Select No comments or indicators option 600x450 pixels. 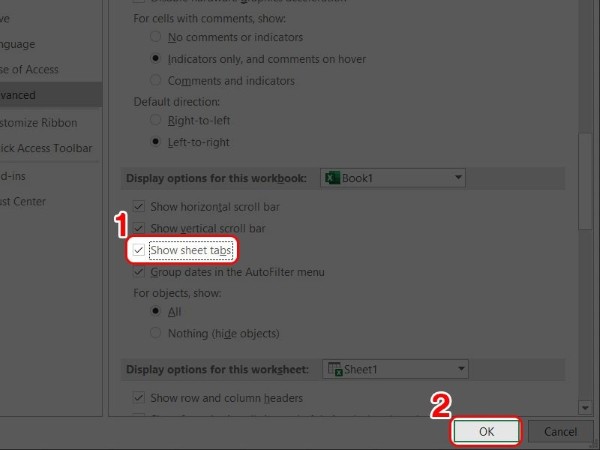(155, 37)
